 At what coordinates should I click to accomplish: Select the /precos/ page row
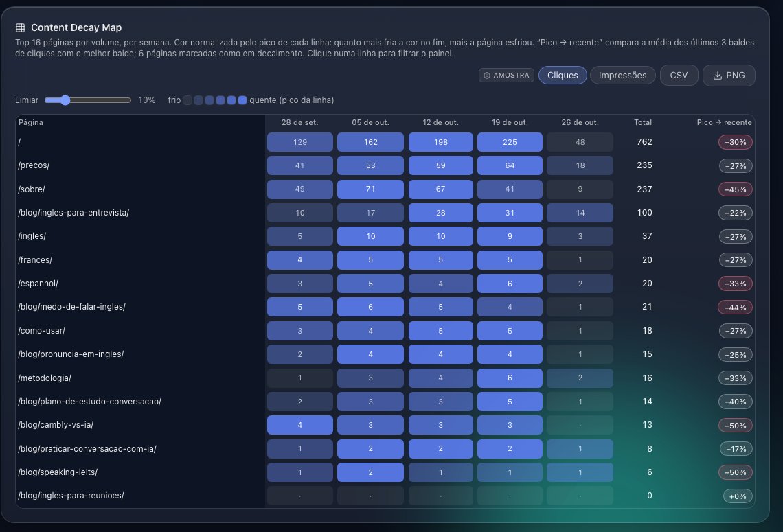[x=385, y=165]
